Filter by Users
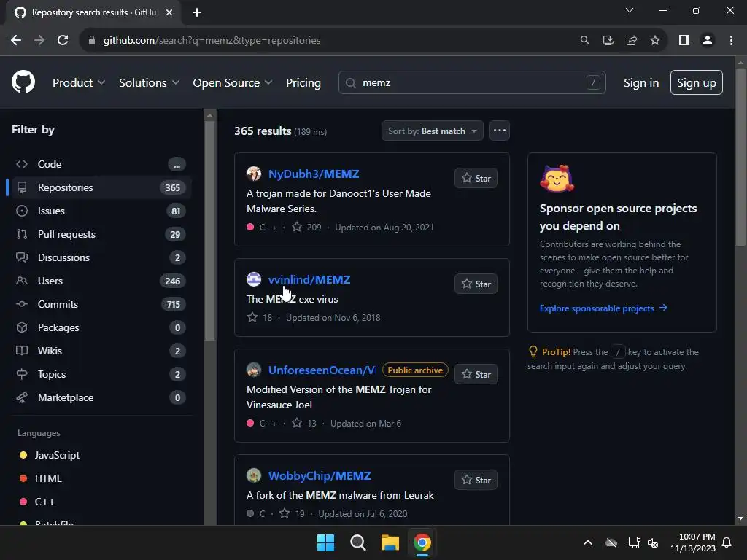Screen dimensions: 747x560 100,281
